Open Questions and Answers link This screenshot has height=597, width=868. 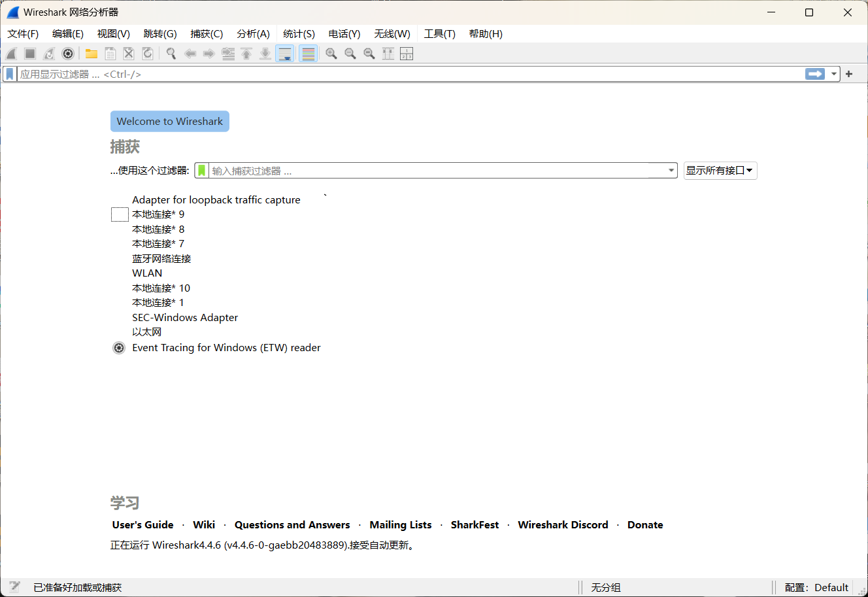coord(292,525)
